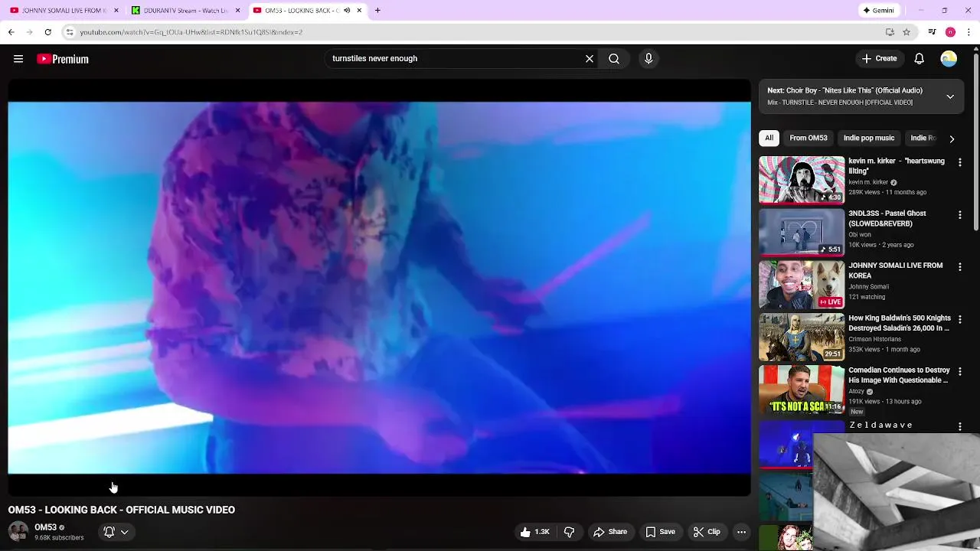Open How King Baldwin's 500 Knights title
Viewport: 980px width, 551px height.
pos(900,323)
